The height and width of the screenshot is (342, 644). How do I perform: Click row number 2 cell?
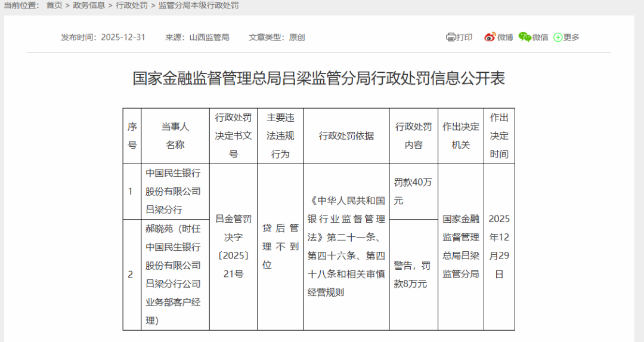[132, 275]
